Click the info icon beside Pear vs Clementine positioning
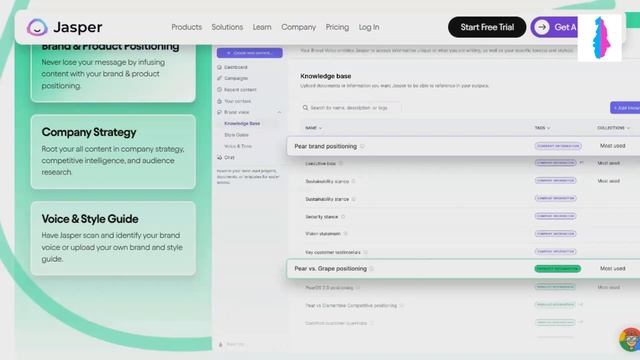The image size is (640, 360). (402, 305)
